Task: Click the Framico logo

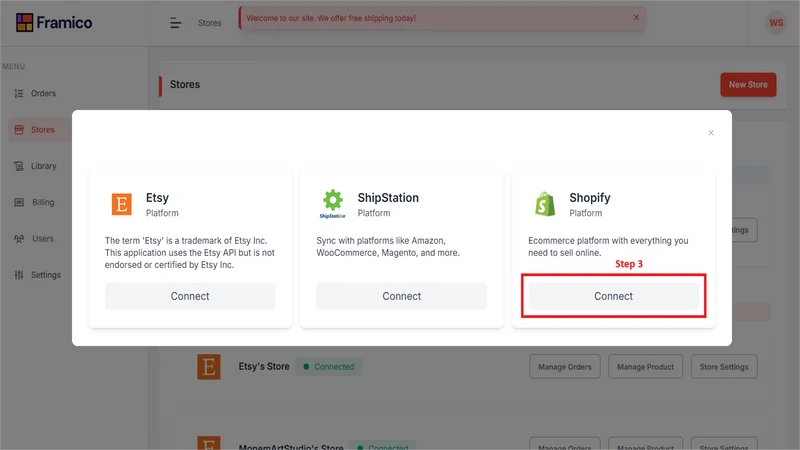Action: 54,22
